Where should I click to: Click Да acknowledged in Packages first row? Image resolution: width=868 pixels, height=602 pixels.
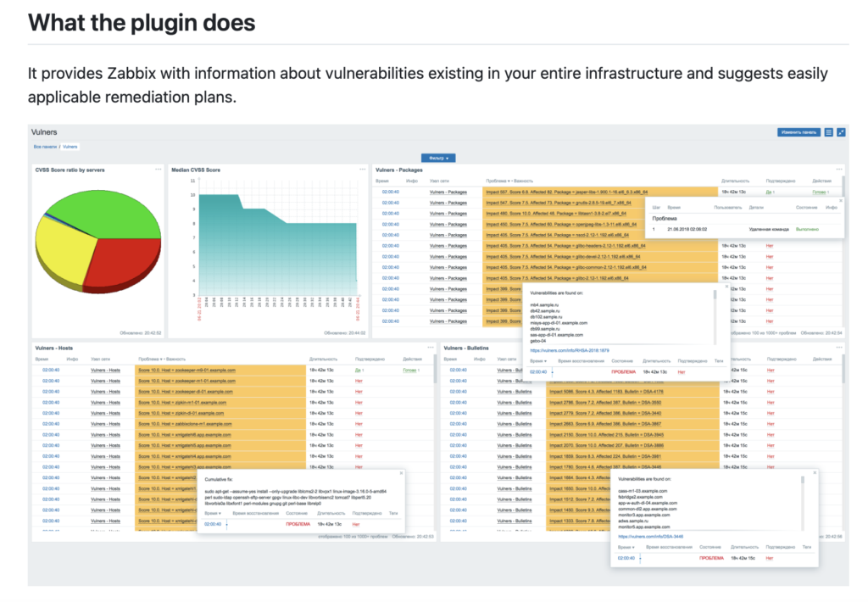[x=770, y=192]
